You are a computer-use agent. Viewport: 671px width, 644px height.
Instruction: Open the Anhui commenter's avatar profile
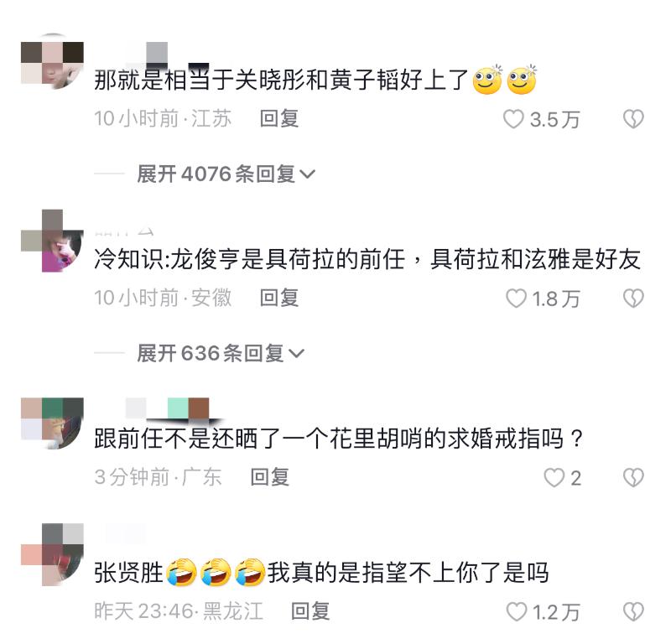tap(52, 241)
